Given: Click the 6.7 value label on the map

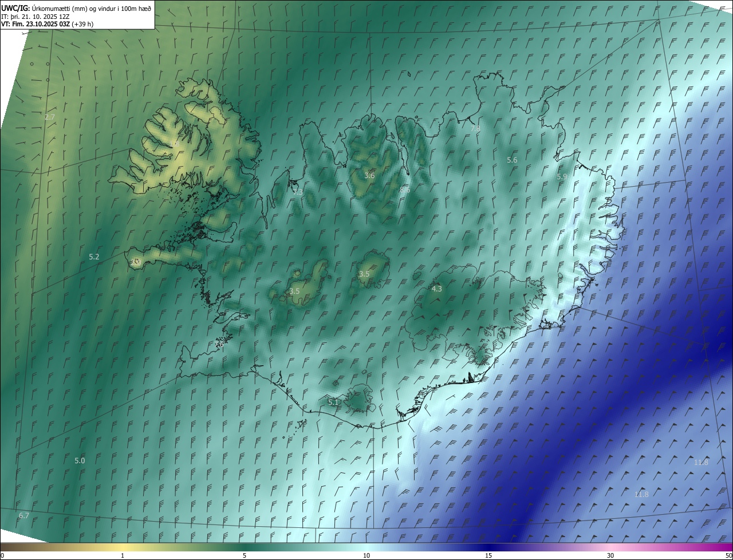Looking at the screenshot, I should coord(23,516).
